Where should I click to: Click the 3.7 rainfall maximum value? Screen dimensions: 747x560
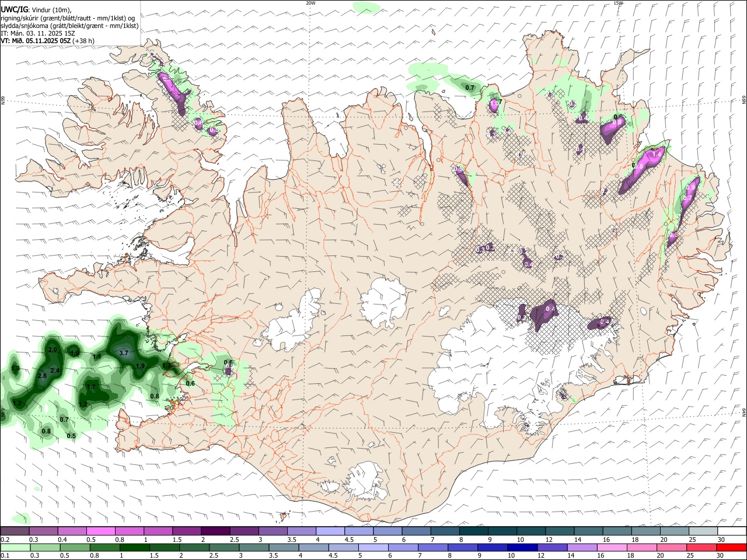click(124, 353)
